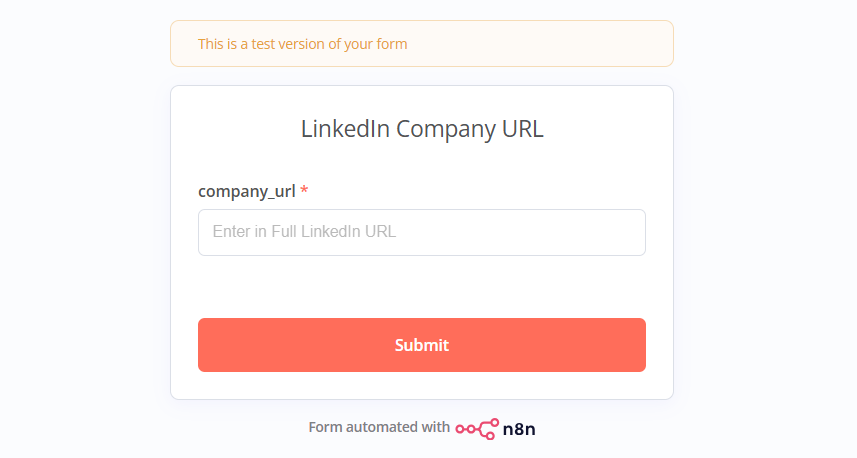Click the pink circles of the n8n logo

click(477, 429)
